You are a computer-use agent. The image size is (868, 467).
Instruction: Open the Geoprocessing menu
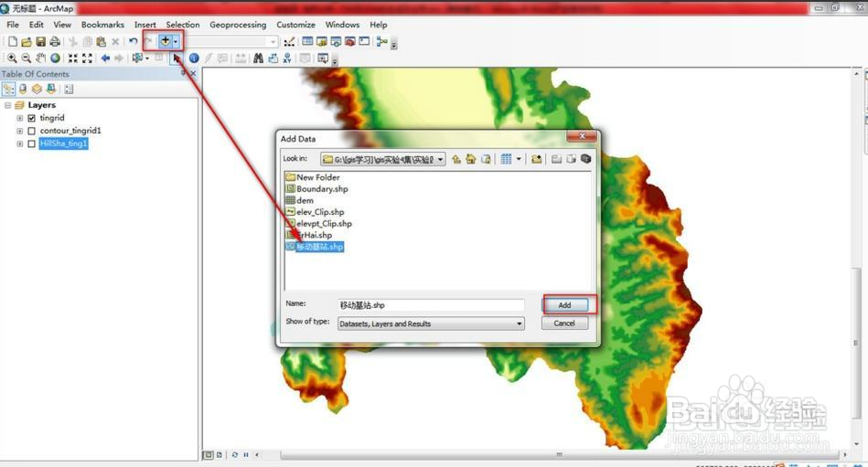(x=238, y=25)
